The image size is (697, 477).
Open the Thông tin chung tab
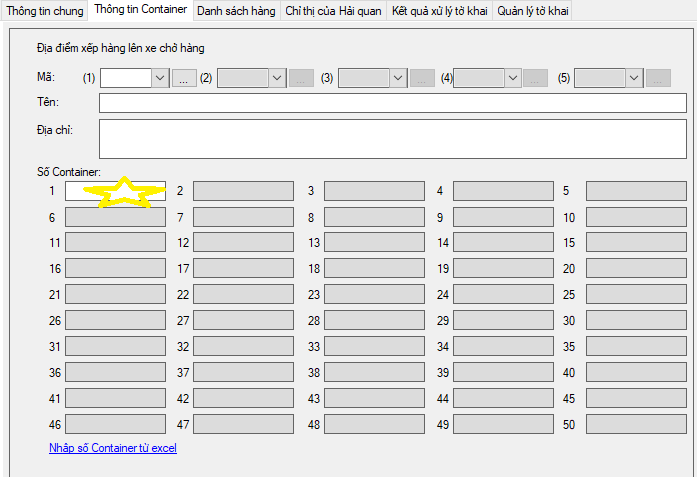[x=44, y=10]
